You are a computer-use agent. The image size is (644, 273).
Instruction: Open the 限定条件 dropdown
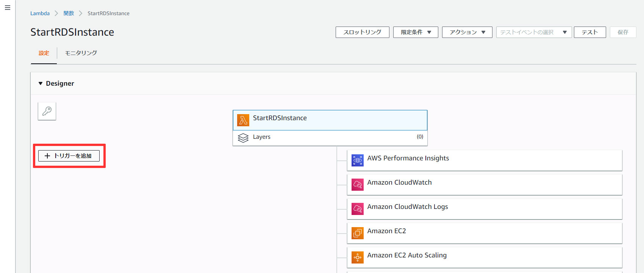click(x=416, y=32)
